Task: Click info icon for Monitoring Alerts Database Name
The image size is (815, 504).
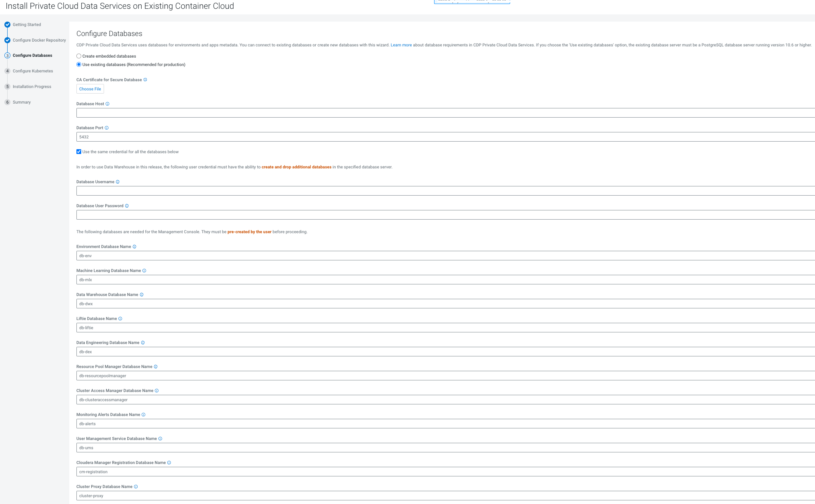Action: tap(143, 415)
